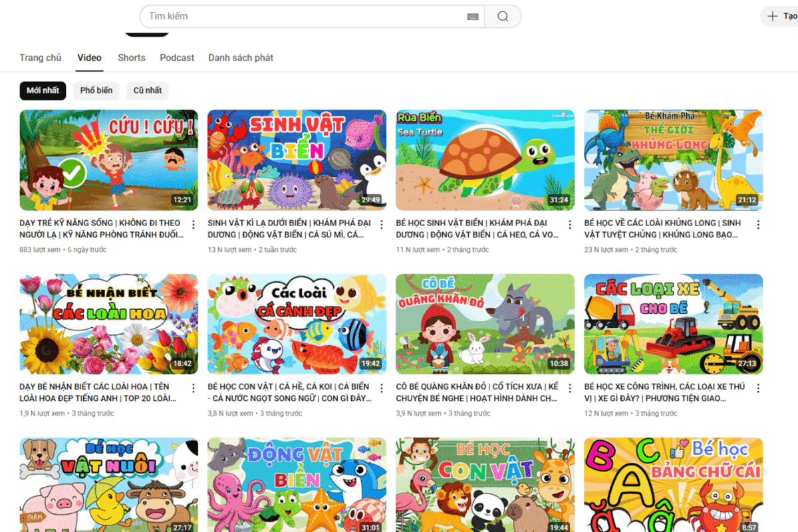
Task: Click the search magnifier button
Action: pyautogui.click(x=503, y=17)
